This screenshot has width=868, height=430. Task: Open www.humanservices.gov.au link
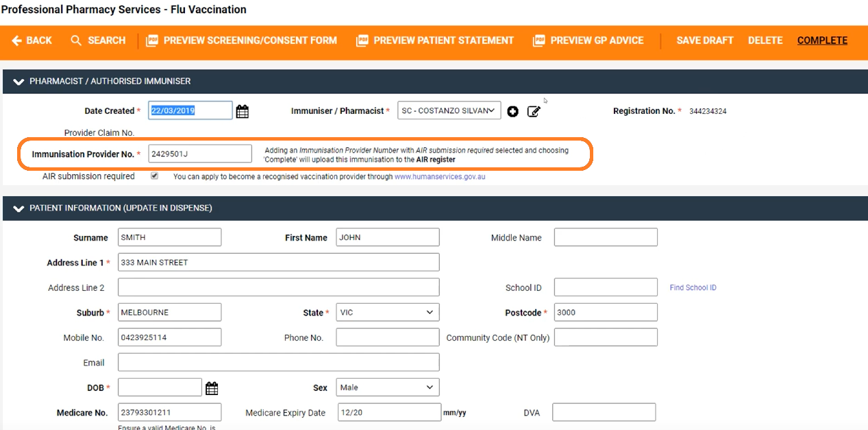[440, 176]
